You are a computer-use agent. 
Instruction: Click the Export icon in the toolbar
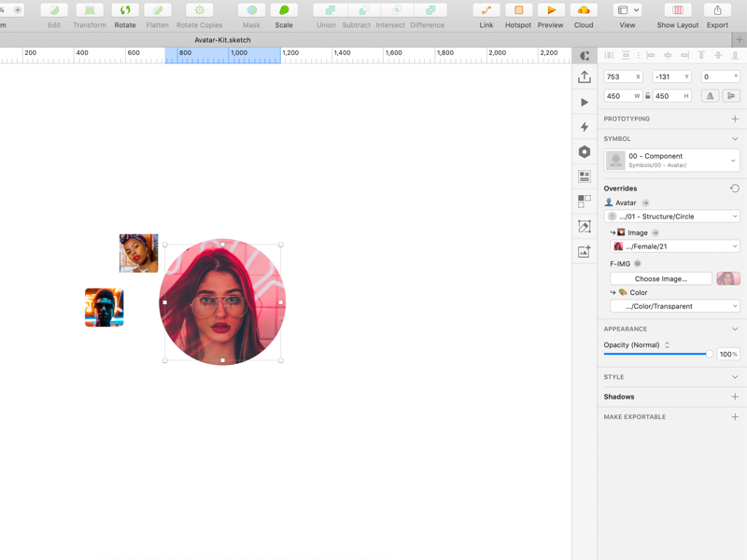pos(717,10)
